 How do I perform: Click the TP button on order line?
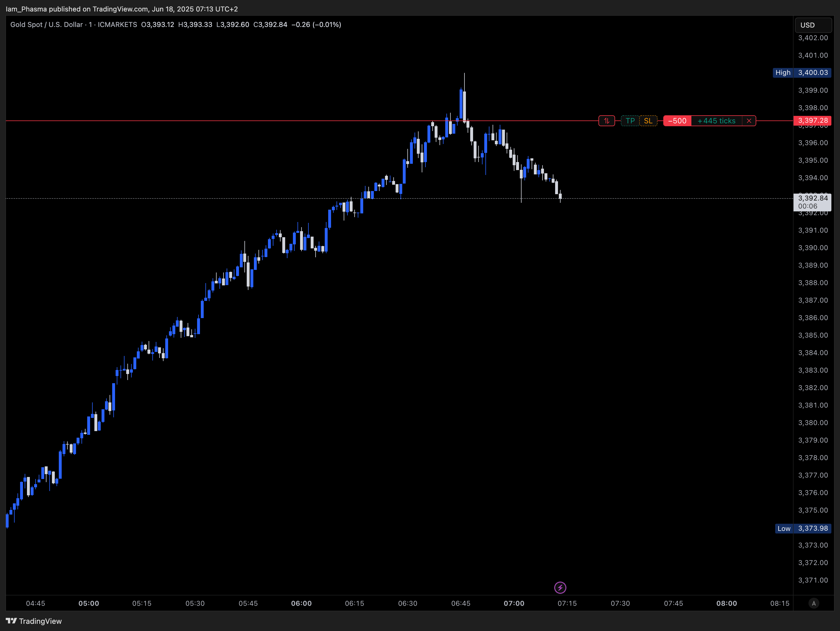630,121
